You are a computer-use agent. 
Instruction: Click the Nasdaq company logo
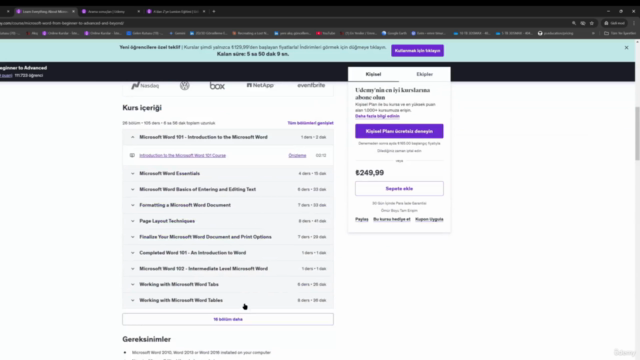click(145, 85)
